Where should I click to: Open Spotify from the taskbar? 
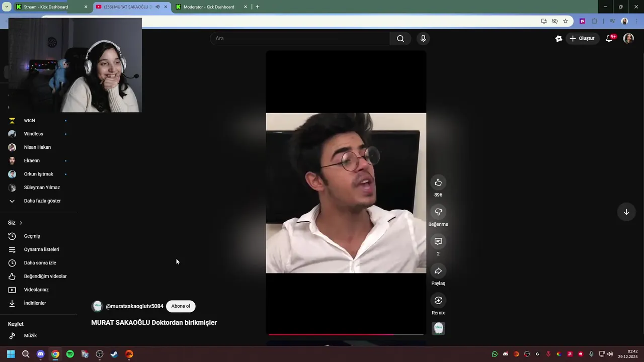70,354
